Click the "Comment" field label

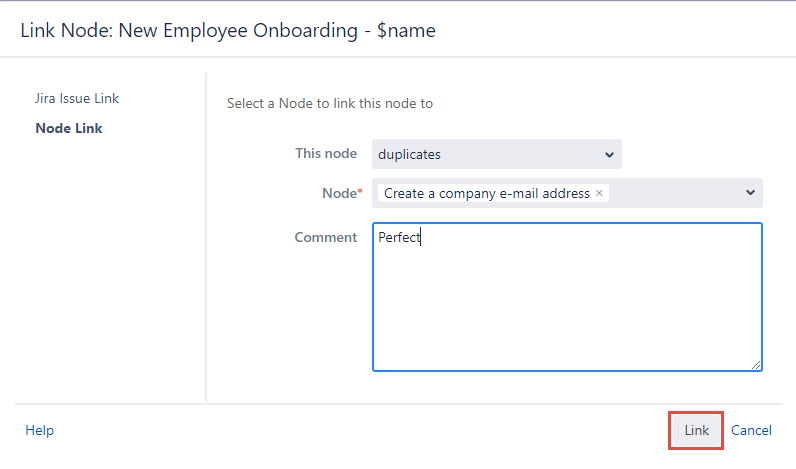[326, 237]
